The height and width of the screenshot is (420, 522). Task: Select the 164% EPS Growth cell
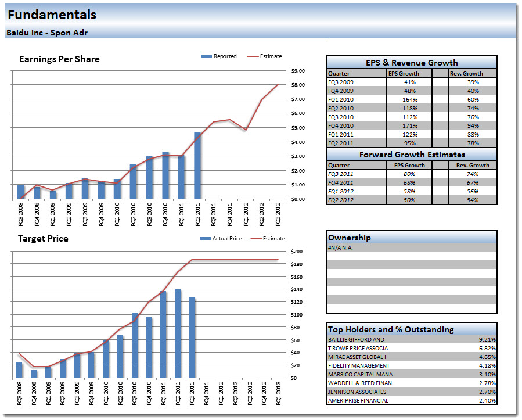411,100
